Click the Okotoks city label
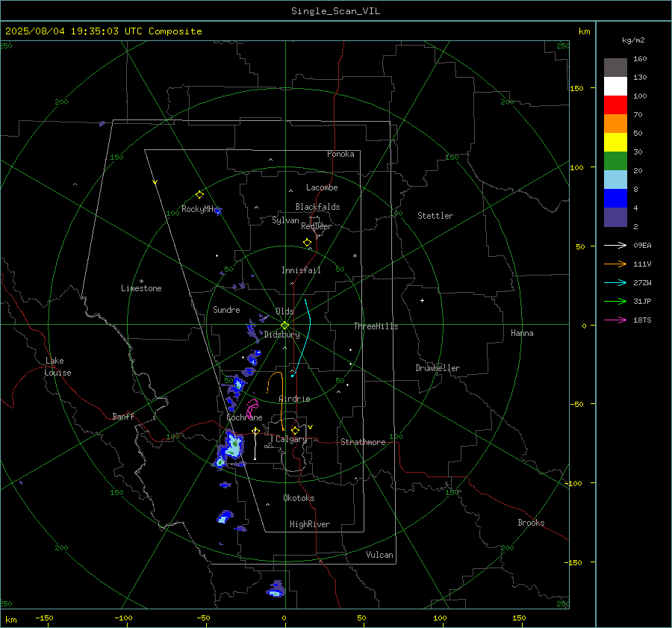Image resolution: width=672 pixels, height=628 pixels. tap(299, 497)
